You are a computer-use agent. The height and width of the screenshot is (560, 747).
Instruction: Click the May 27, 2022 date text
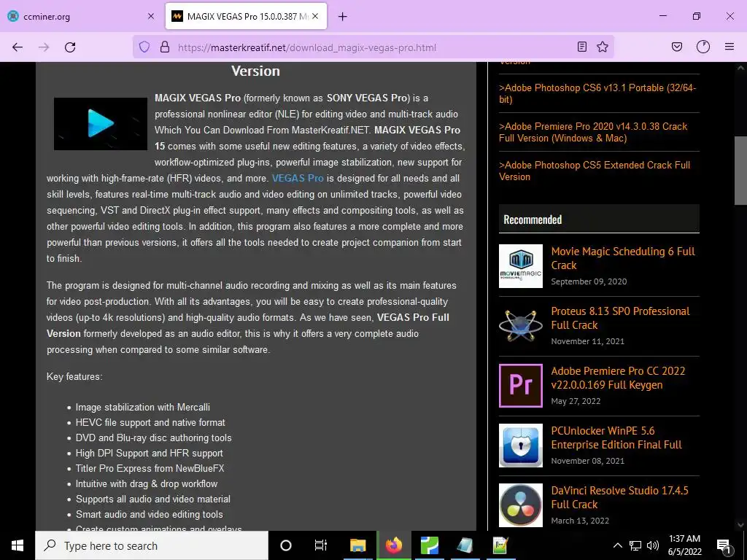(x=576, y=401)
